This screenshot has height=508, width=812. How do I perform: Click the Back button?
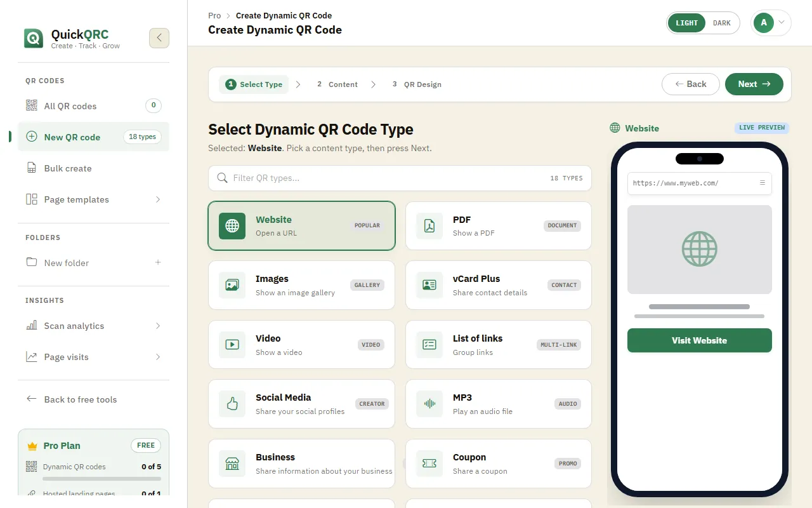[x=690, y=84]
